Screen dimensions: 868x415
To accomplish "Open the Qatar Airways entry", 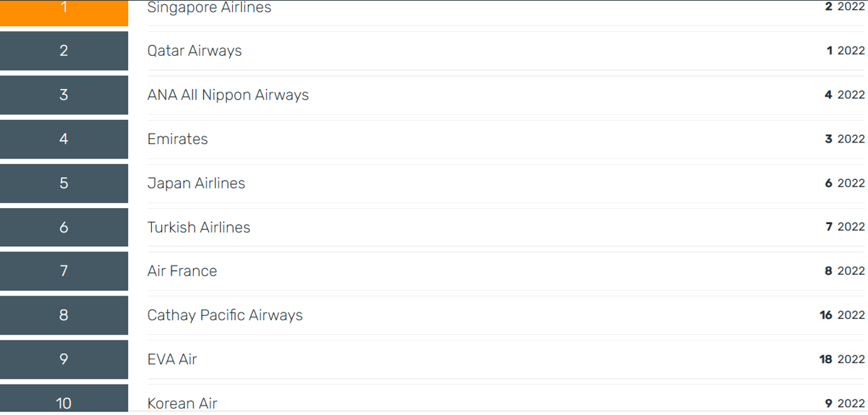I will (x=195, y=51).
